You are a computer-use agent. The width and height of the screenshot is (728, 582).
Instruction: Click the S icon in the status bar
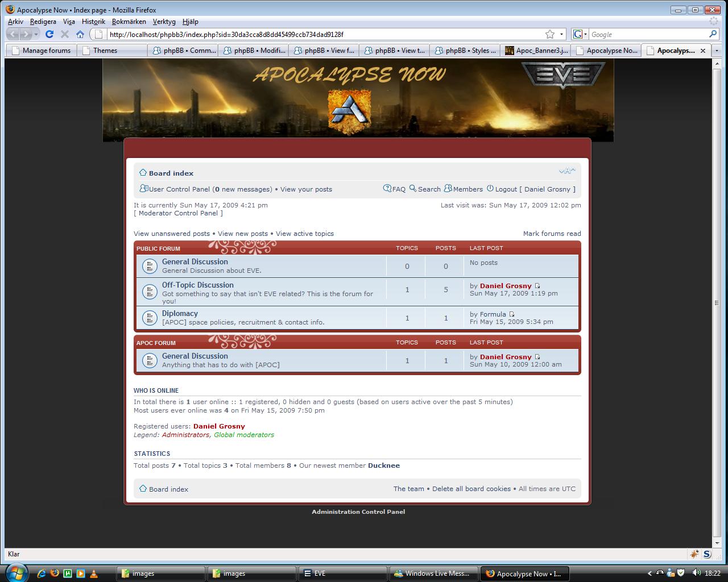point(707,554)
